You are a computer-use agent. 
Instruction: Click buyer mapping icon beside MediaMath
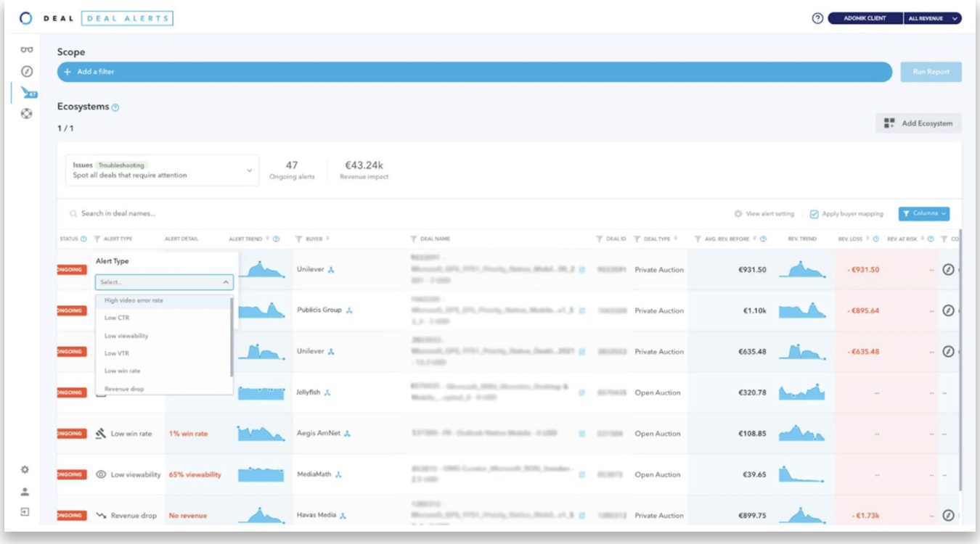pos(338,474)
